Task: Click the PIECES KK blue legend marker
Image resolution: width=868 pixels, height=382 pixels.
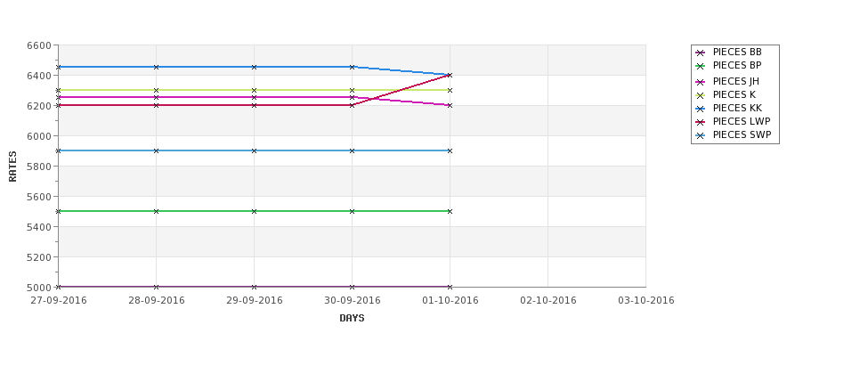Action: coord(701,109)
